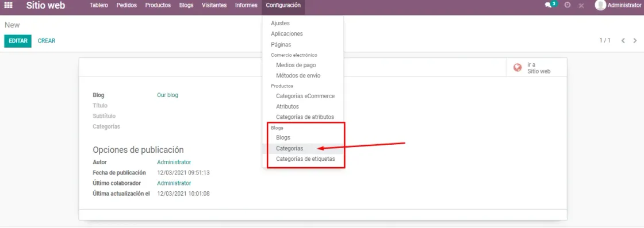Click the Blog field label
Screen dimensions: 644x228
point(98,95)
